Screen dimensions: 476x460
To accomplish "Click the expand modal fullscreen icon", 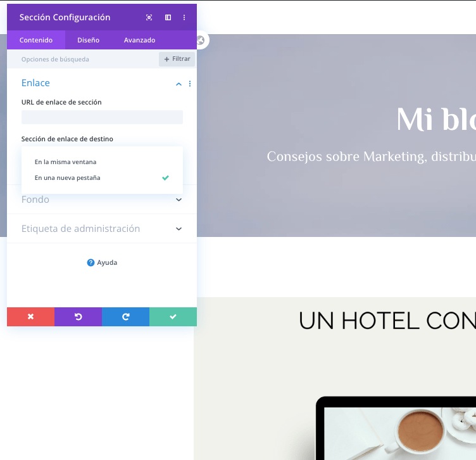I will click(149, 17).
